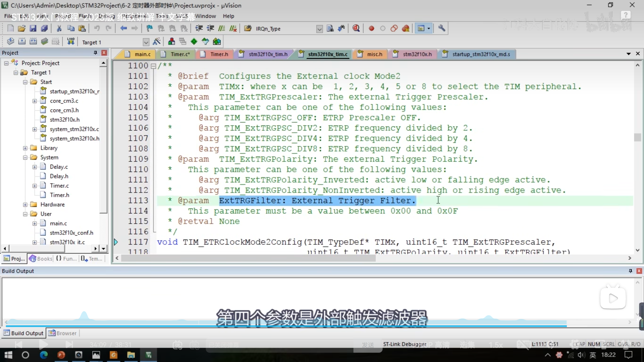Open Options for Target using the wand icon
Image resolution: width=644 pixels, height=362 pixels.
click(157, 42)
